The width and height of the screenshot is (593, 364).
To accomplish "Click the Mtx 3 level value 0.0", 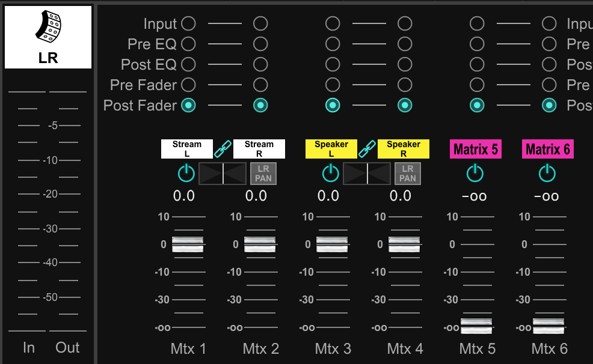I will [328, 196].
